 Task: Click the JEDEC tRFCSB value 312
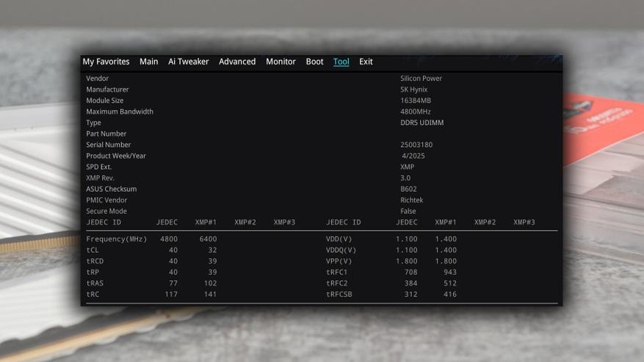(x=410, y=294)
